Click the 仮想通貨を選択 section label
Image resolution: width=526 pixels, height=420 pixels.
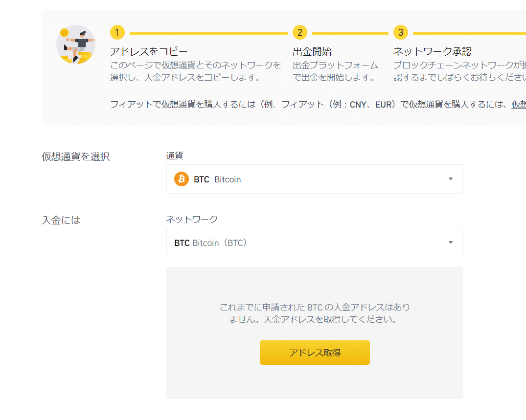(x=76, y=156)
